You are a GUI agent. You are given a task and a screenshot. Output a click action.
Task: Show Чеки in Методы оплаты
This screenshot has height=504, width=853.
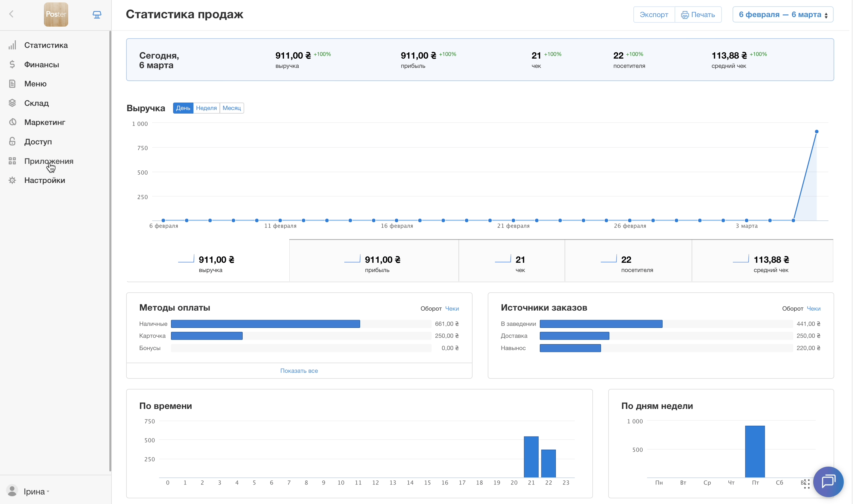(452, 308)
